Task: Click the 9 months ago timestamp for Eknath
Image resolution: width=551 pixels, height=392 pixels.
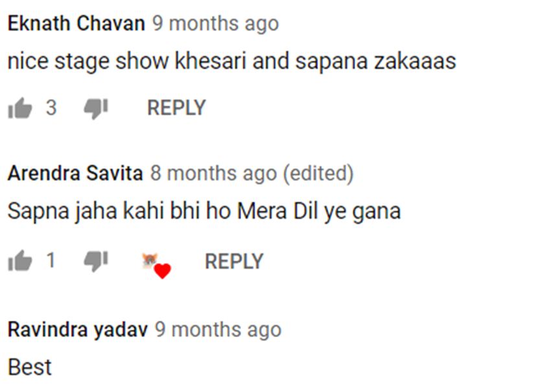Action: 215,24
